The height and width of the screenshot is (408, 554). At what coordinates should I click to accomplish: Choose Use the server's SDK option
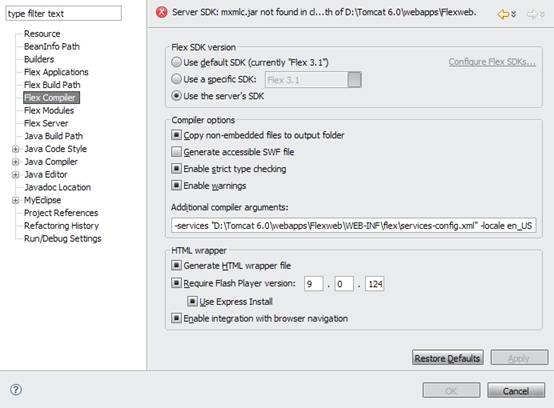176,96
